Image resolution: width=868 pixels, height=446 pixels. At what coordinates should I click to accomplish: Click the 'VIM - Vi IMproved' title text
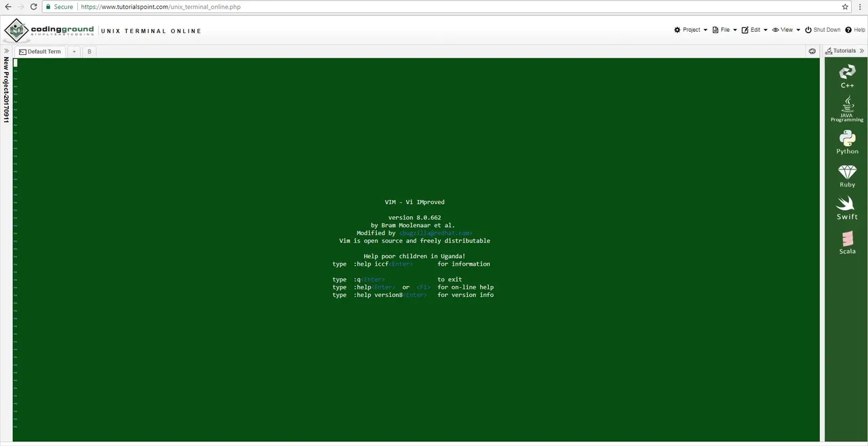[x=414, y=202]
